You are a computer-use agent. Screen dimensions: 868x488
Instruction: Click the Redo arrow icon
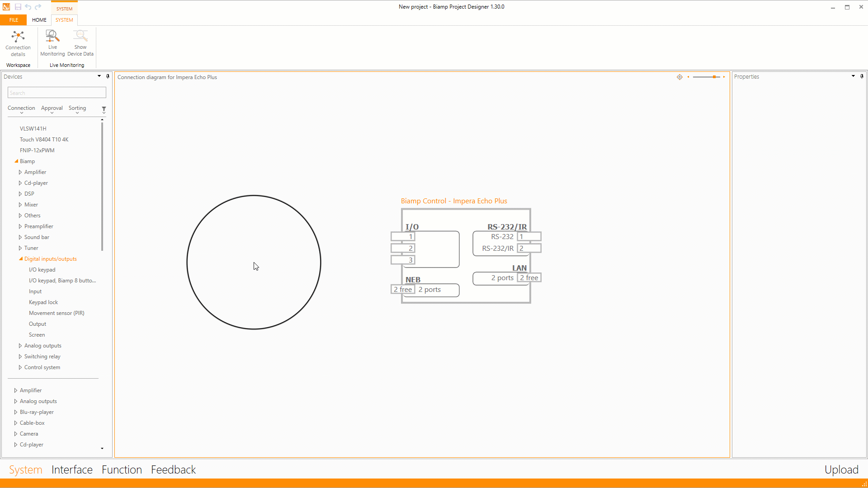click(38, 7)
